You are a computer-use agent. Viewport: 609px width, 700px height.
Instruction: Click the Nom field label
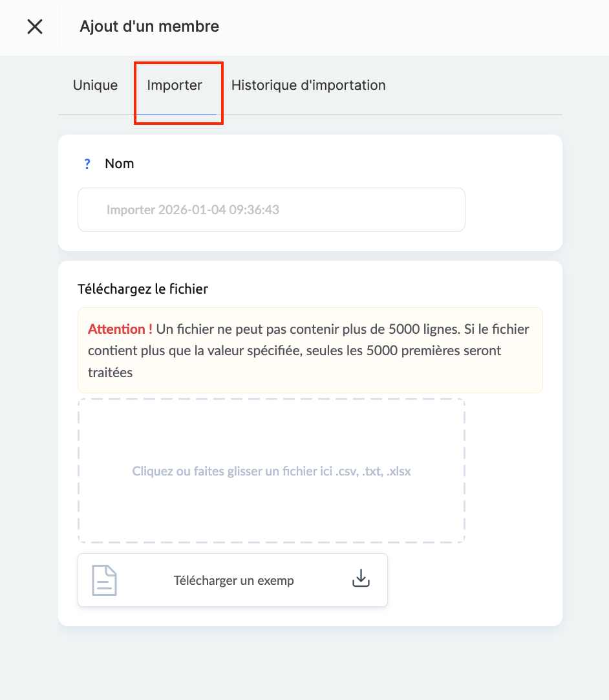coord(120,164)
